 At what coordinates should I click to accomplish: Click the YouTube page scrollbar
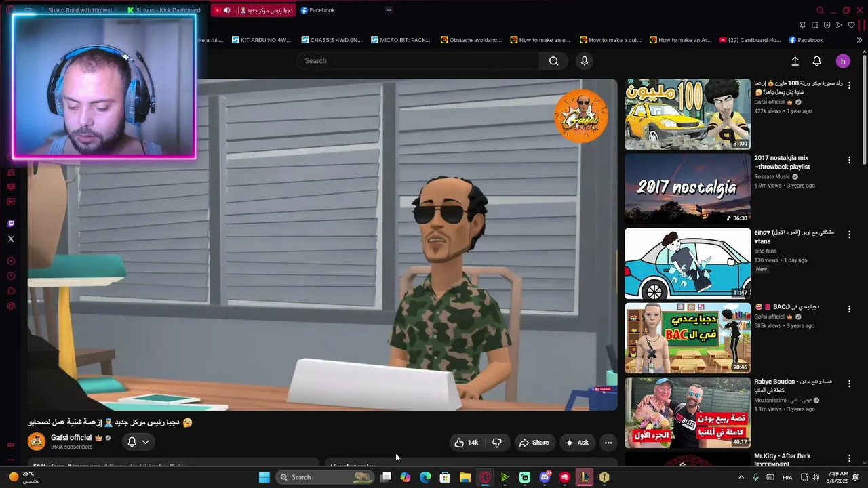864,108
